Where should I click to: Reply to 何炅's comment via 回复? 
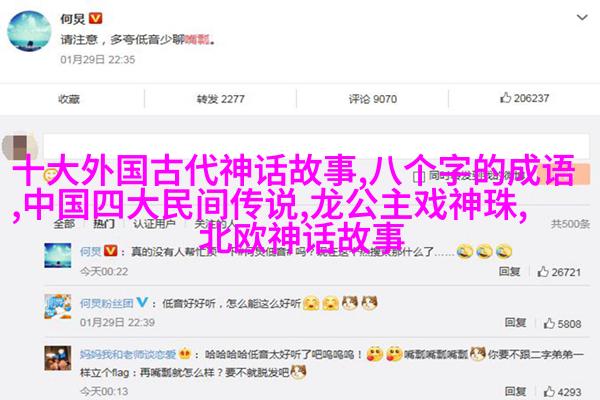(x=509, y=271)
